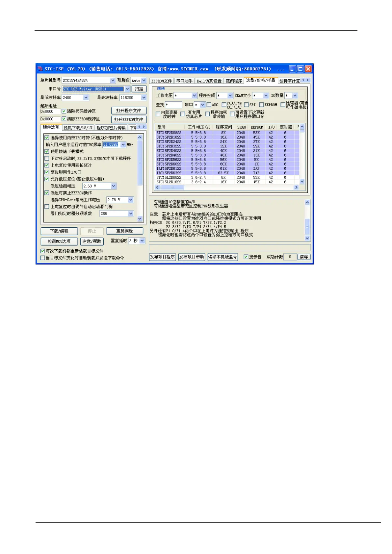Open the 单片机型号 STC15W4K48S4 dropdown
This screenshot has height=554, width=392.
click(113, 80)
